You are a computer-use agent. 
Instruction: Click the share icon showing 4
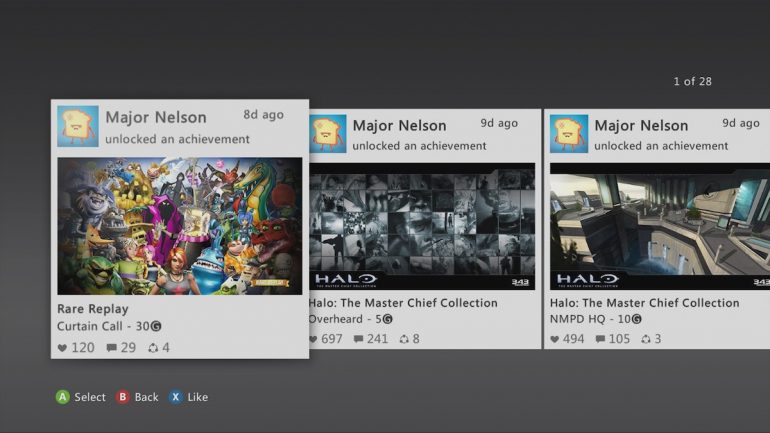[152, 348]
